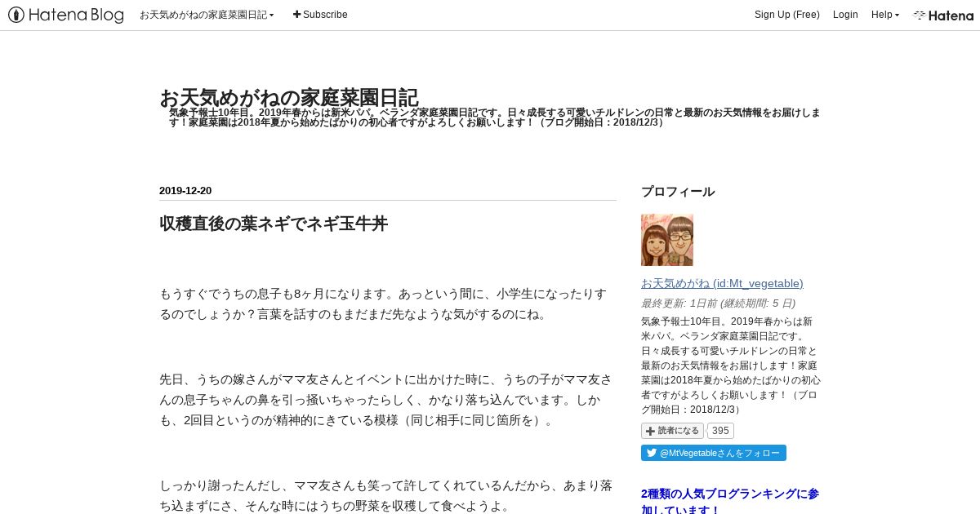This screenshot has width=980, height=514.
Task: Click Sign Up (Free)
Action: click(x=786, y=15)
